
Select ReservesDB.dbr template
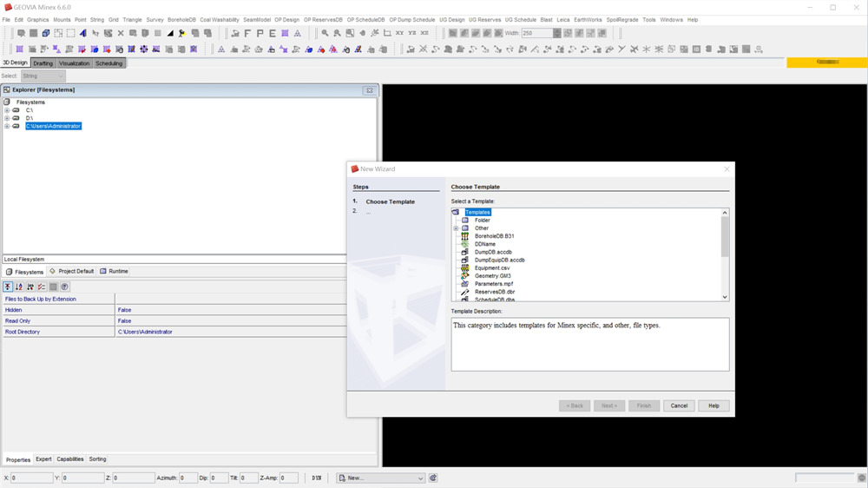click(495, 292)
